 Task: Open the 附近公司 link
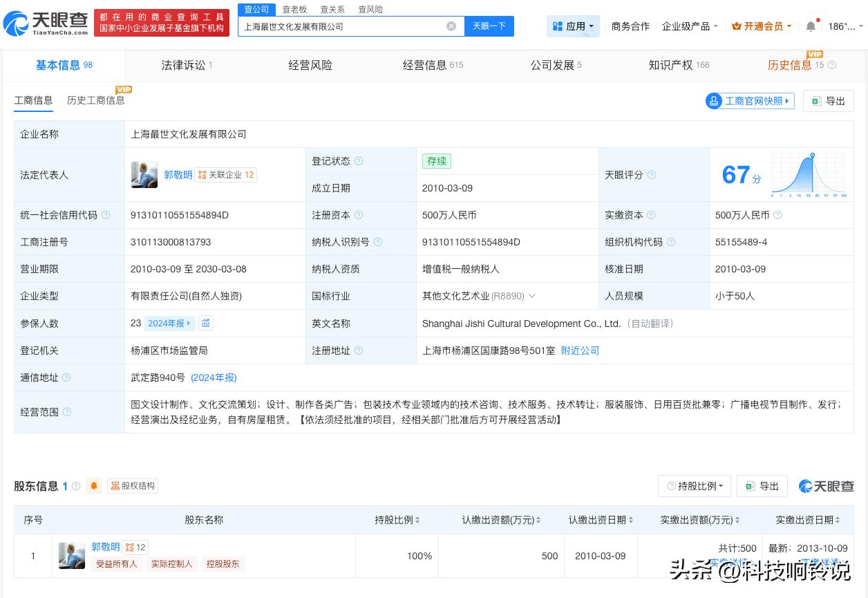click(580, 351)
